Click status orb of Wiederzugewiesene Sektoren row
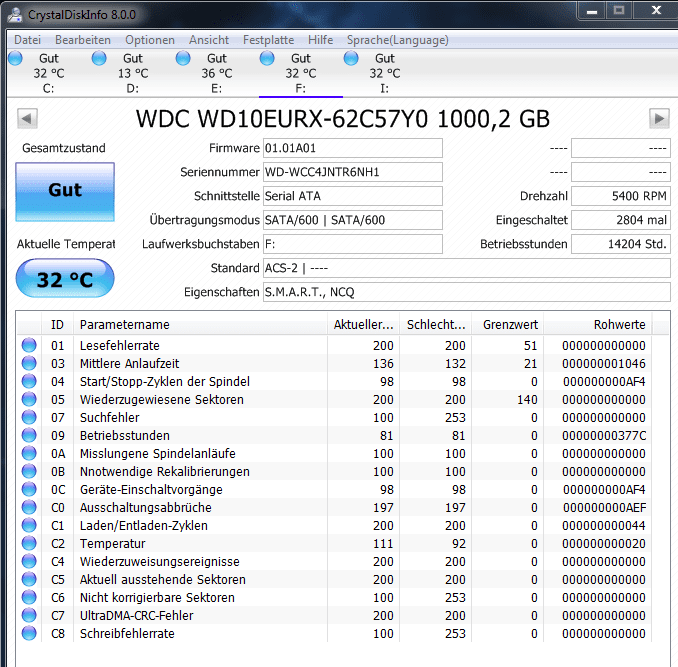Image resolution: width=678 pixels, height=667 pixels. coord(29,399)
